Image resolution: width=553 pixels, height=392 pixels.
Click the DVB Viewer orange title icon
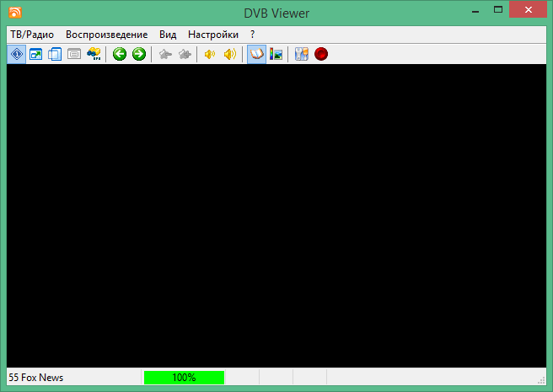[x=15, y=13]
